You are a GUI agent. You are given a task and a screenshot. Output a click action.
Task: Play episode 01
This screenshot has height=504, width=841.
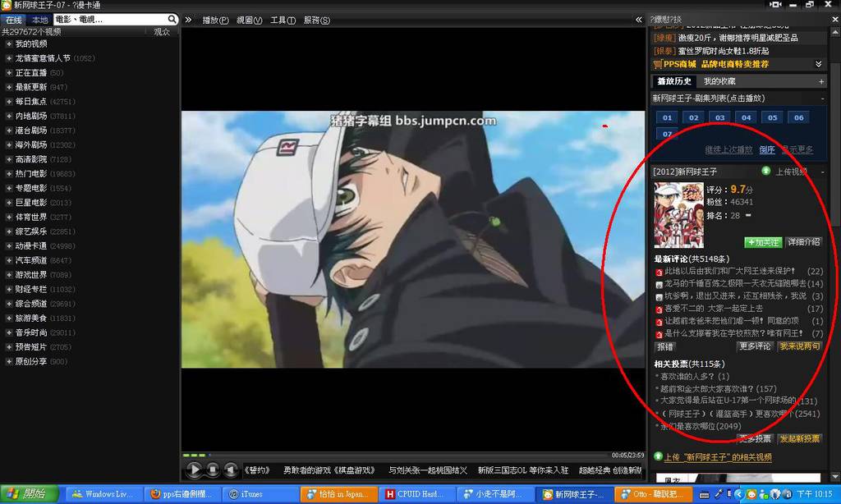667,118
